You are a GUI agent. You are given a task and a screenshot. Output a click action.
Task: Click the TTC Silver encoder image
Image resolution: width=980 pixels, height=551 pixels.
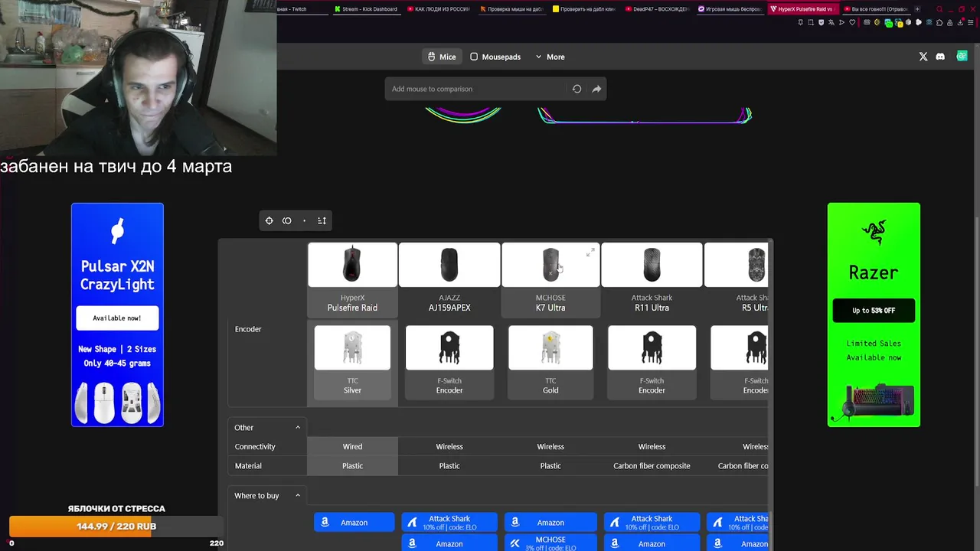pos(352,348)
